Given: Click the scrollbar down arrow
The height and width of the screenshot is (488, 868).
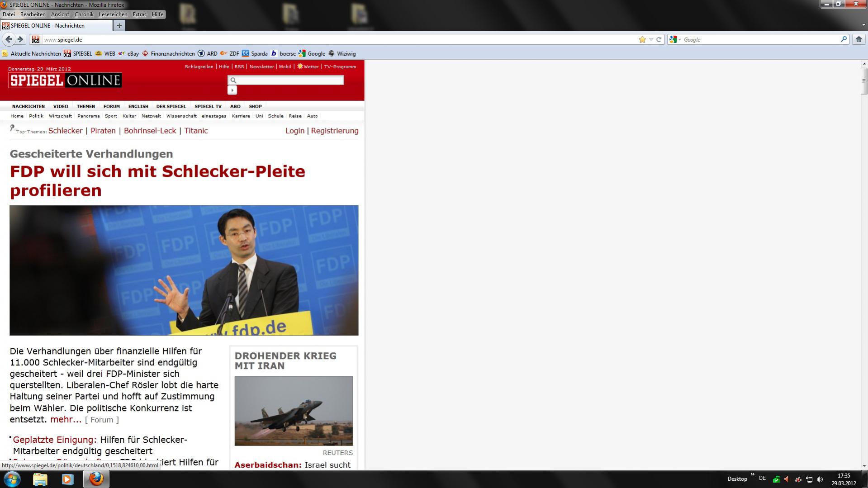Looking at the screenshot, I should [864, 465].
